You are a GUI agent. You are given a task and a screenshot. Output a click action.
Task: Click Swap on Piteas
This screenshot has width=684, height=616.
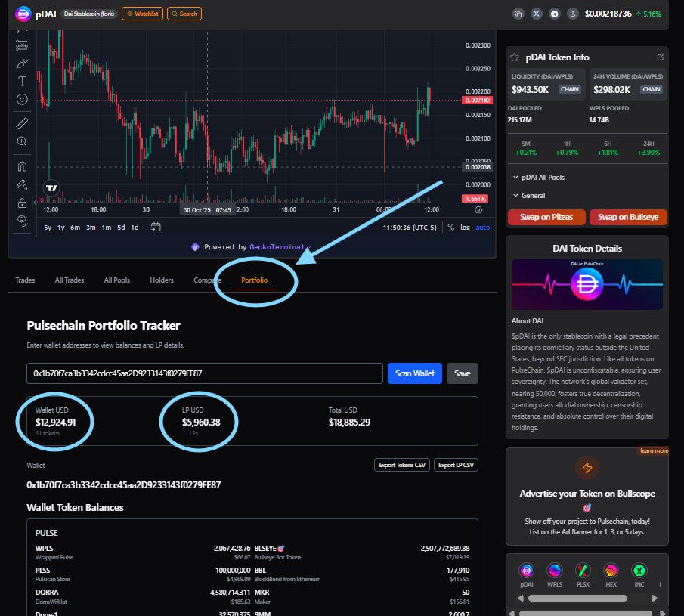click(546, 217)
